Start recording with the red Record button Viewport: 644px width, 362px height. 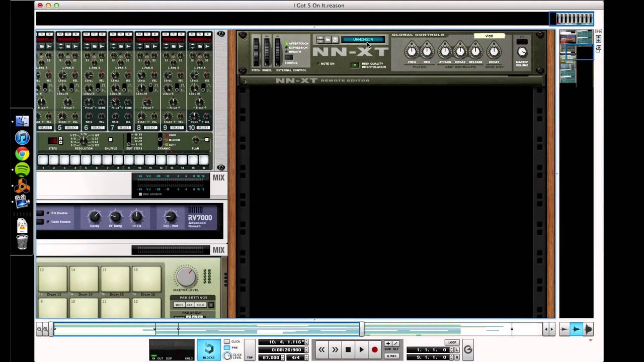(374, 350)
